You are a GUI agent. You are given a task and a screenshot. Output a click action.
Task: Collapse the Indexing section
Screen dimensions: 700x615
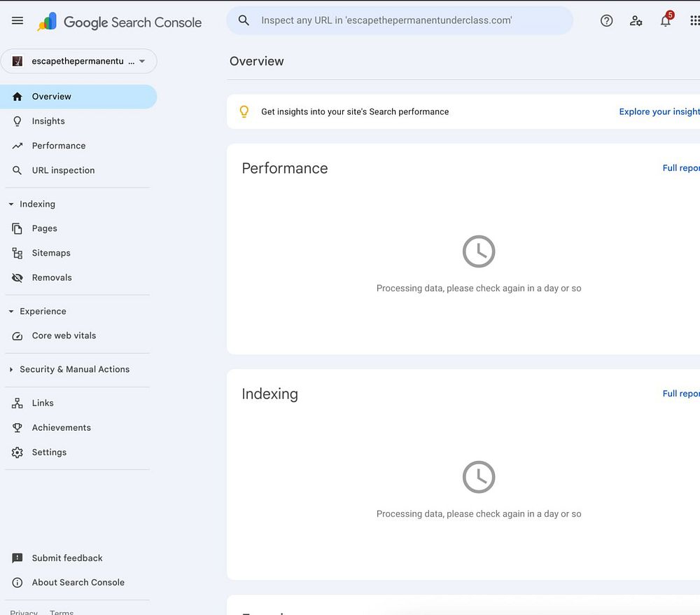pos(11,205)
